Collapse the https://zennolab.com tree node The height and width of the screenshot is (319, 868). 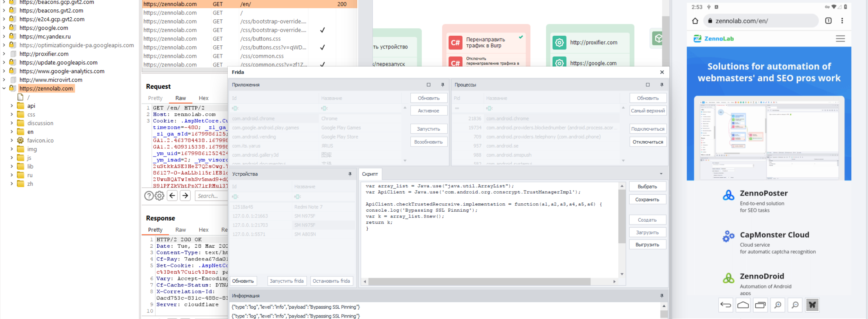coord(4,88)
